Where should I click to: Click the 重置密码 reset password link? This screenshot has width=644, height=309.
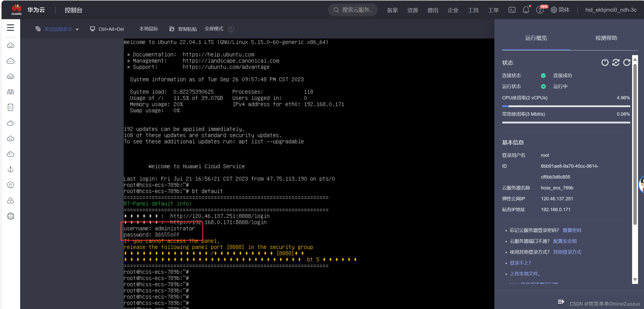tap(572, 230)
